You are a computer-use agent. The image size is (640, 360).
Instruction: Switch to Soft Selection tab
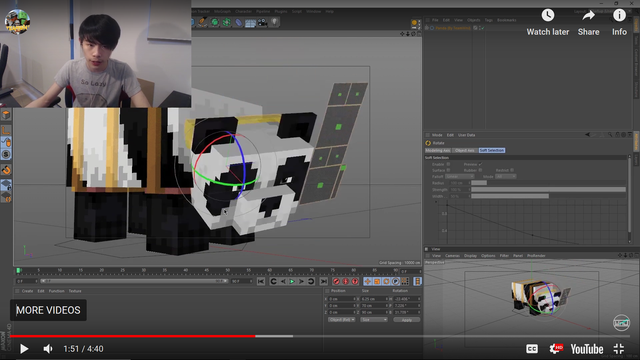(x=492, y=150)
